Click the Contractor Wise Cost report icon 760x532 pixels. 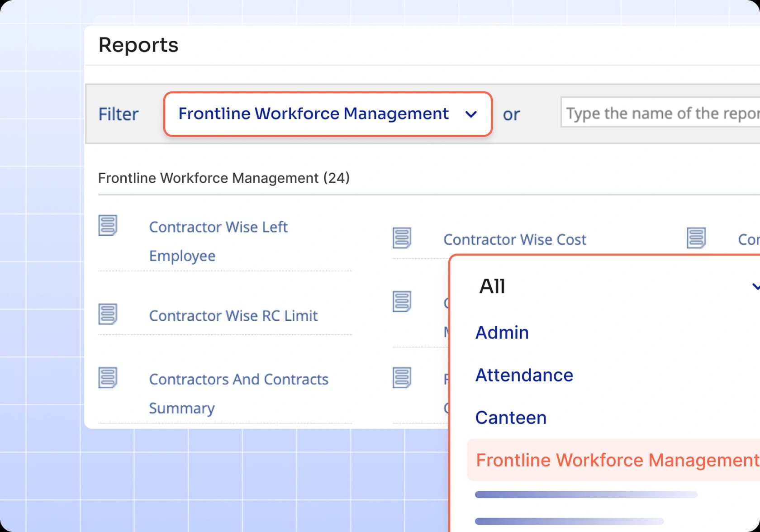(x=403, y=237)
